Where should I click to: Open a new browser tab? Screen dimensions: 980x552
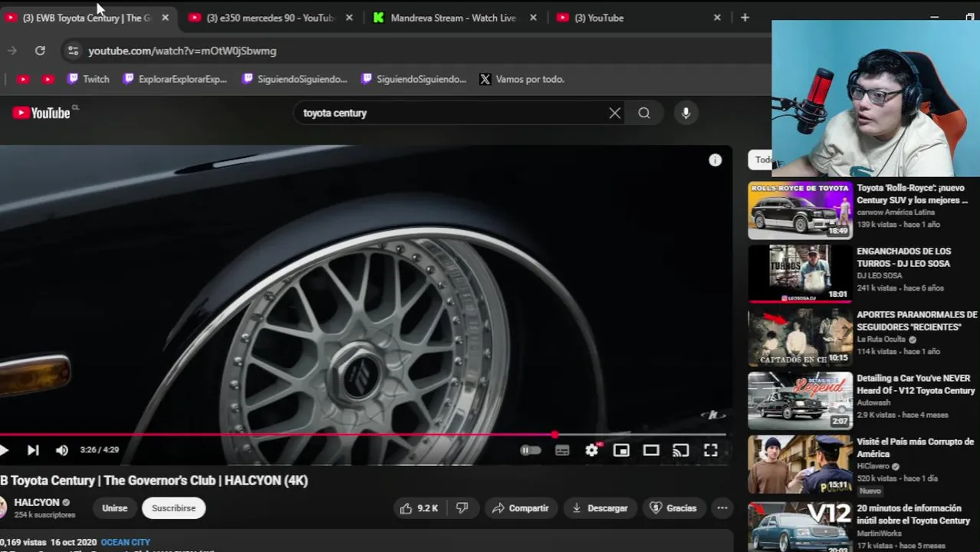[745, 18]
